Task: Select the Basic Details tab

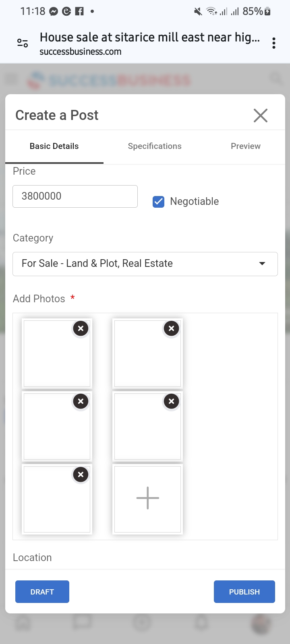Action: (x=54, y=146)
